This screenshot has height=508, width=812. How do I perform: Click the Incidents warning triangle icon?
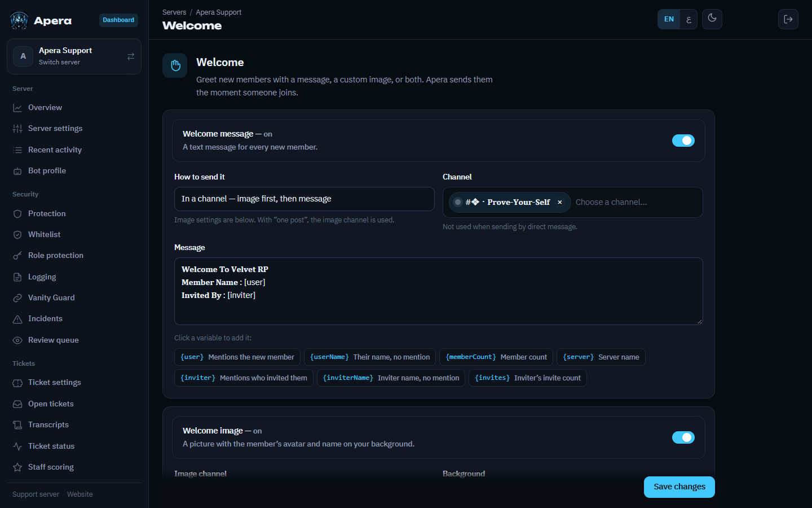(17, 319)
